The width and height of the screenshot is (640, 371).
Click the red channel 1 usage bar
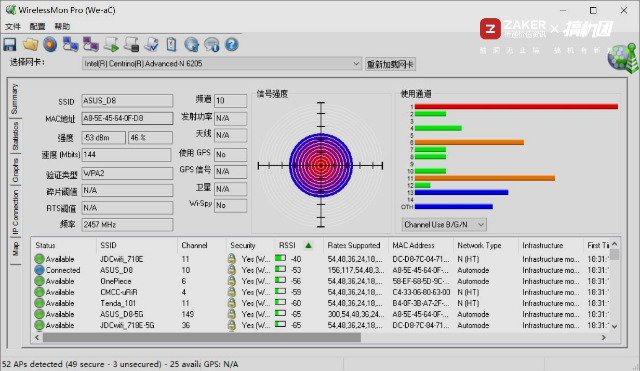pyautogui.click(x=516, y=107)
